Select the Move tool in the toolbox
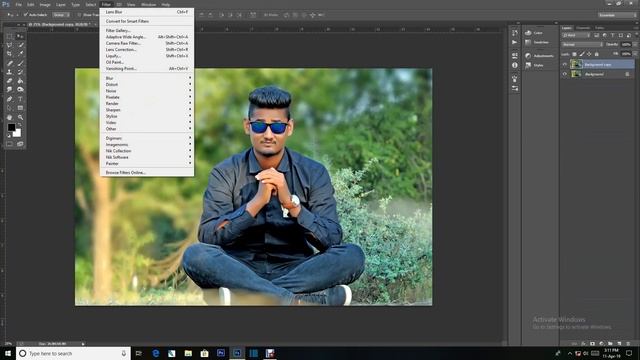Image resolution: width=640 pixels, height=360 pixels. click(x=20, y=36)
